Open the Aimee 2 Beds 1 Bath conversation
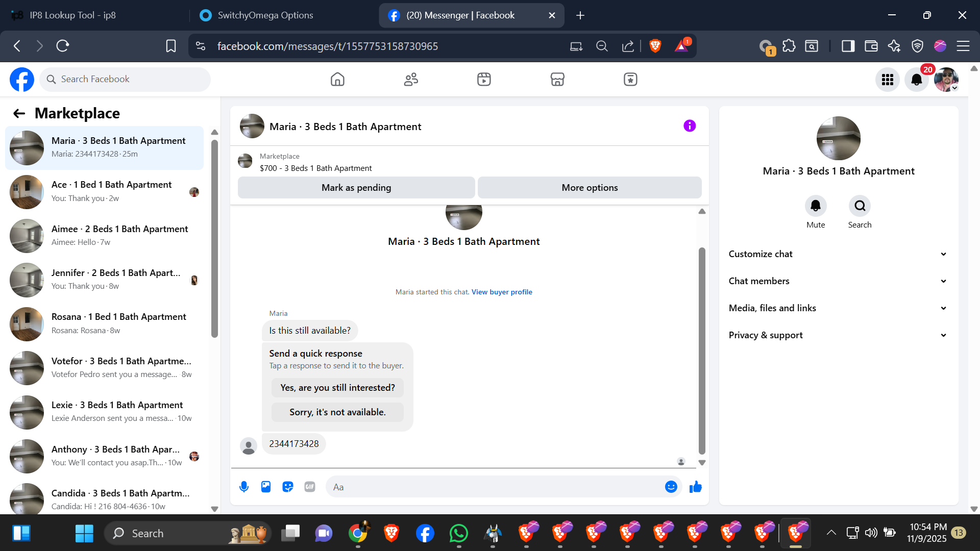980x551 pixels. point(104,236)
